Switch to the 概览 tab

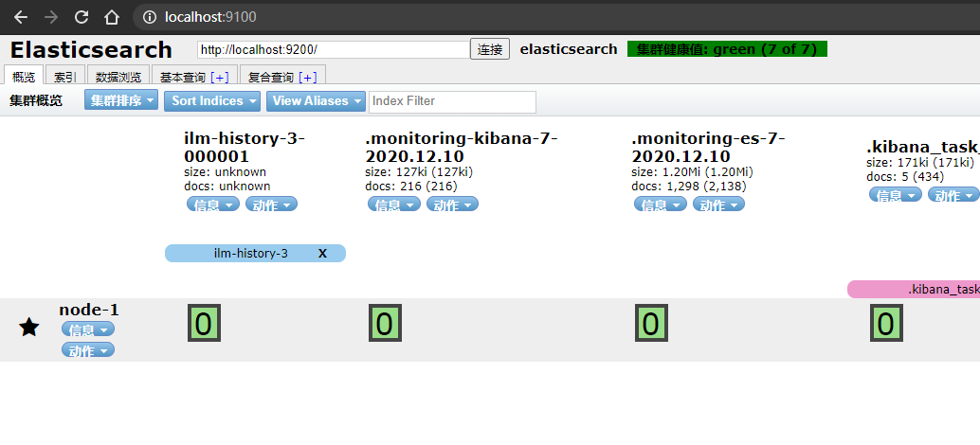coord(24,76)
